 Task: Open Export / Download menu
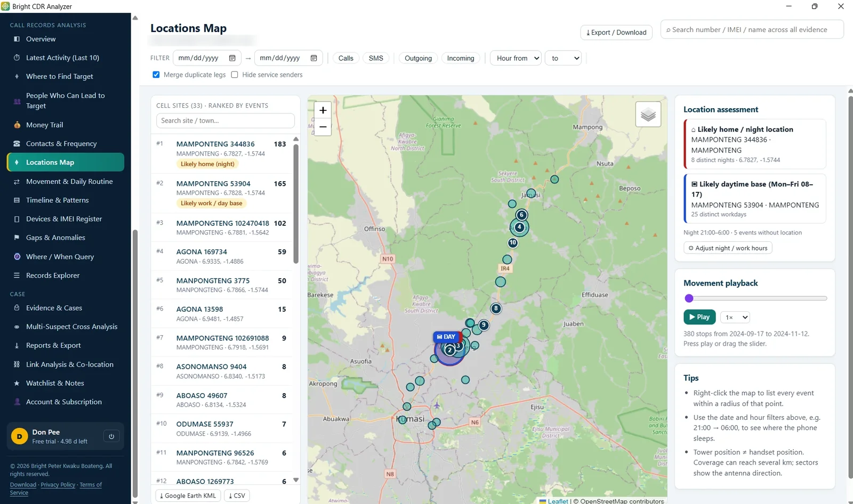click(616, 32)
